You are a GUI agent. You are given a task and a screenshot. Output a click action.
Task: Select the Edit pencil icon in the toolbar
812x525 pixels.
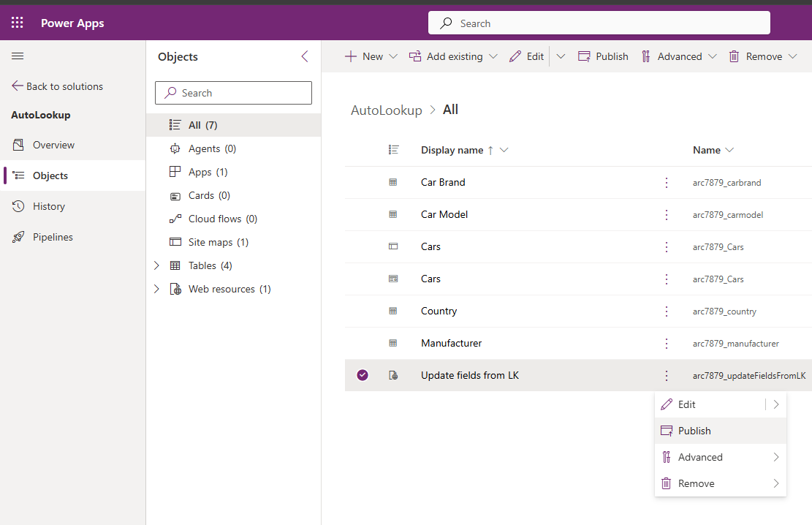pyautogui.click(x=514, y=56)
